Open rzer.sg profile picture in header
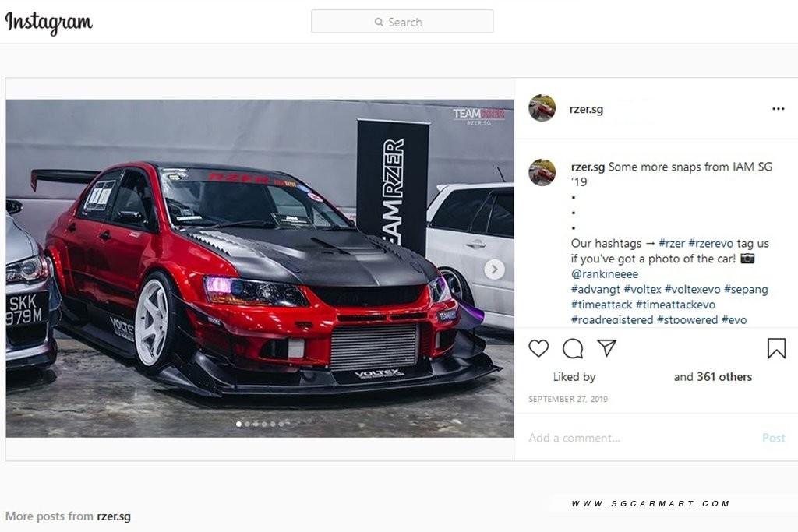 click(542, 107)
